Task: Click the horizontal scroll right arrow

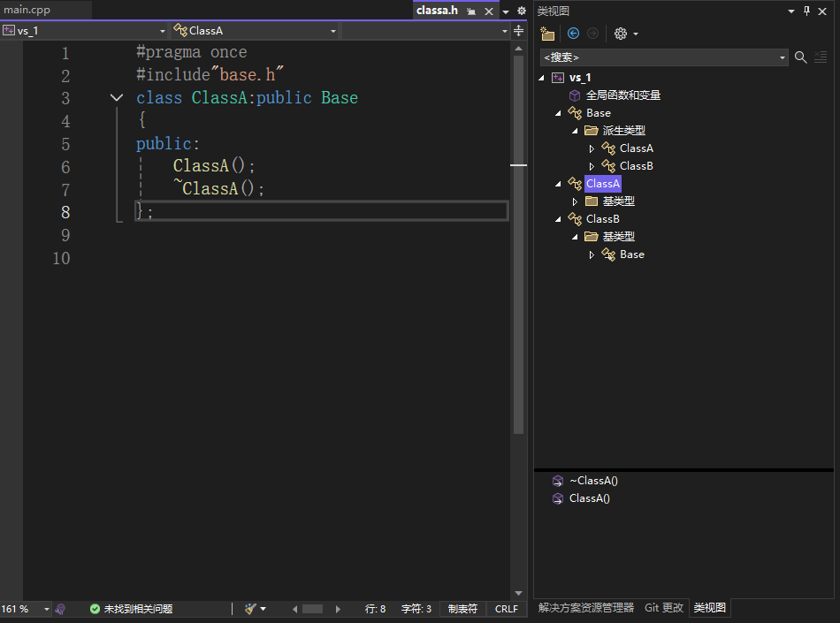Action: point(338,609)
